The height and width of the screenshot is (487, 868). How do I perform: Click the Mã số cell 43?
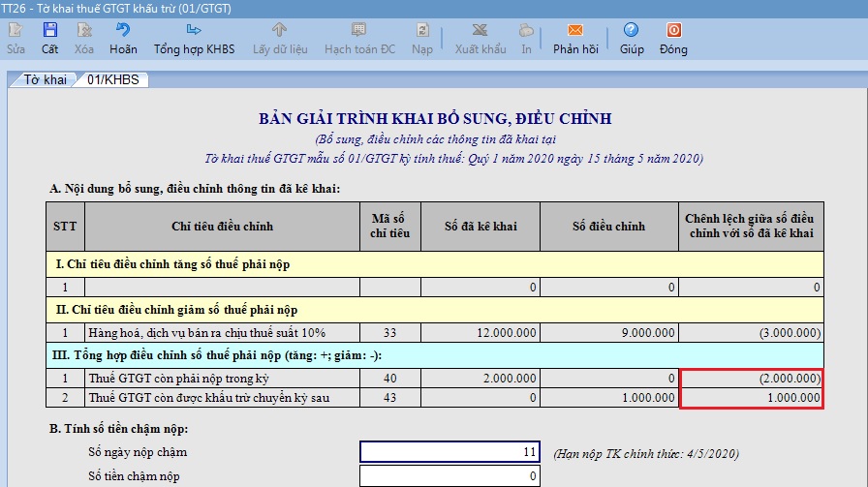[x=390, y=397]
